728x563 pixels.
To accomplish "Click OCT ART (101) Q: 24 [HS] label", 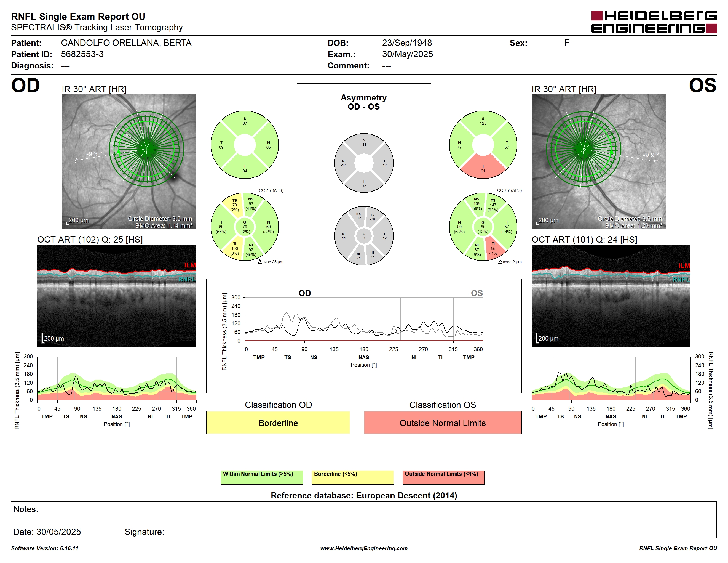I will click(x=584, y=240).
